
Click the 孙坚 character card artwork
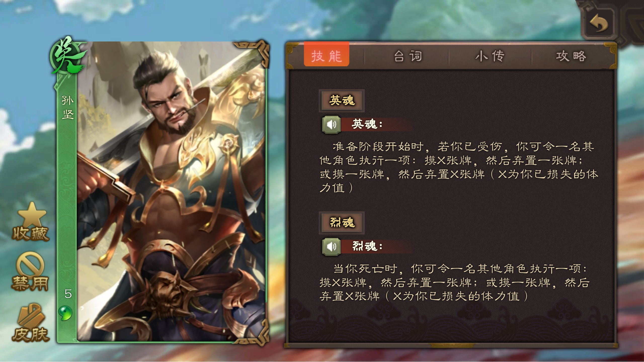click(x=171, y=191)
